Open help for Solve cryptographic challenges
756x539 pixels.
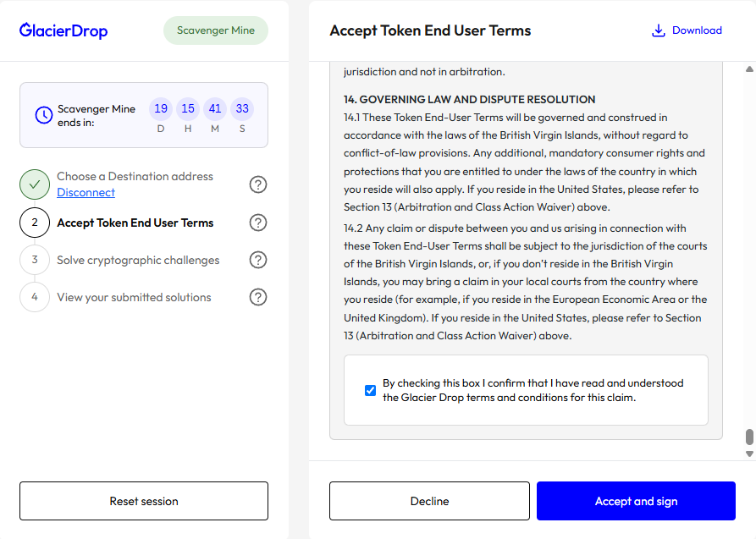tap(258, 260)
